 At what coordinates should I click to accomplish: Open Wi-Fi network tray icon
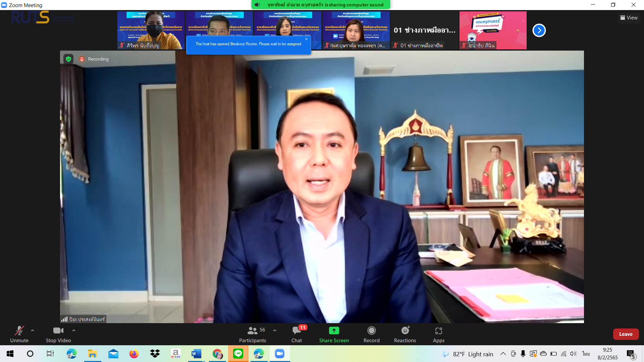564,354
